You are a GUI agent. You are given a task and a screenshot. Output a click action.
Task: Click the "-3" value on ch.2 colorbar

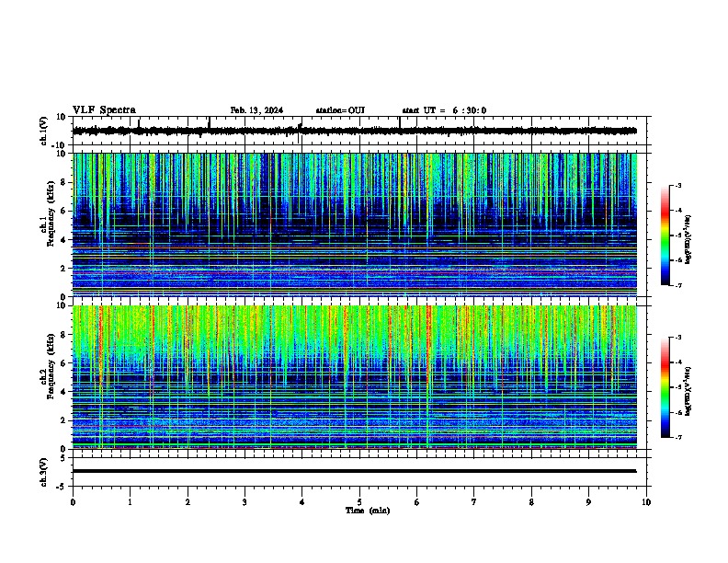click(x=677, y=338)
